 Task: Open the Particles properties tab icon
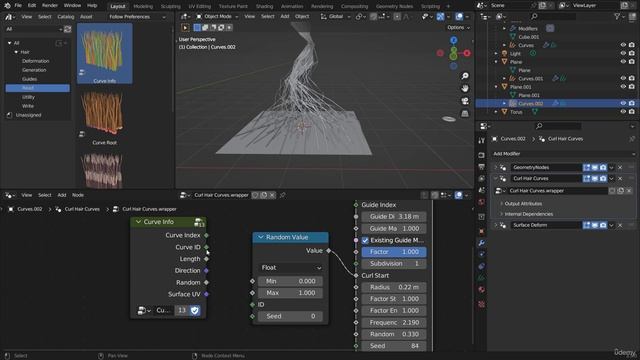[482, 254]
